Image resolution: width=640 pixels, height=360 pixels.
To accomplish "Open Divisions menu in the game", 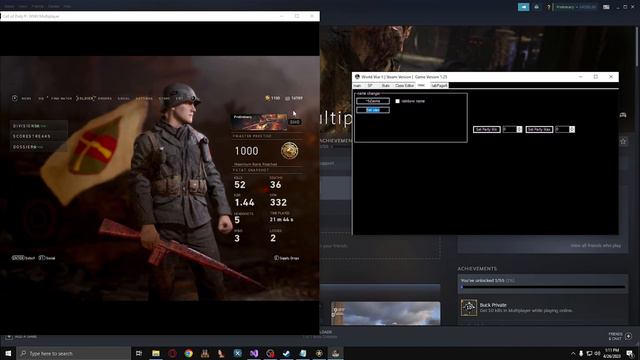I will tap(38, 126).
